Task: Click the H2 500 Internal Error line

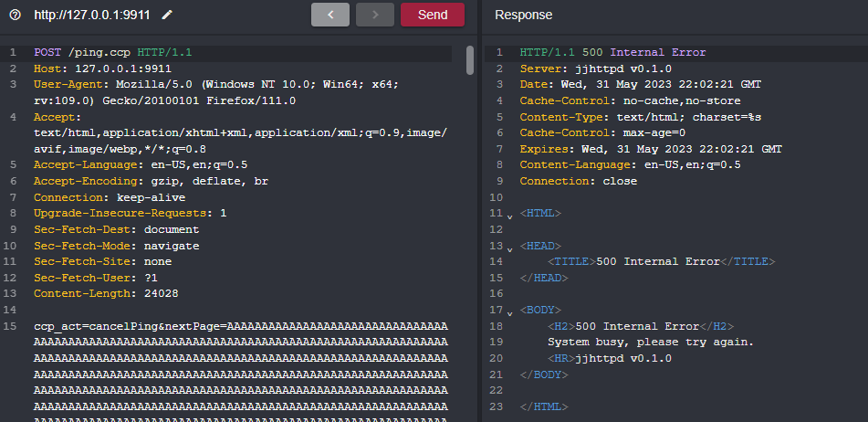Action: pyautogui.click(x=641, y=326)
